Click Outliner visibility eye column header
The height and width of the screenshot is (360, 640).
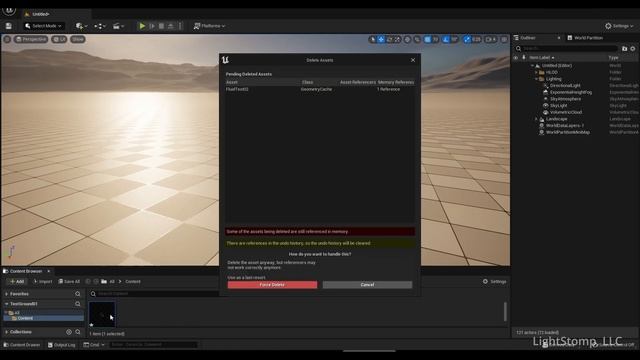point(516,58)
